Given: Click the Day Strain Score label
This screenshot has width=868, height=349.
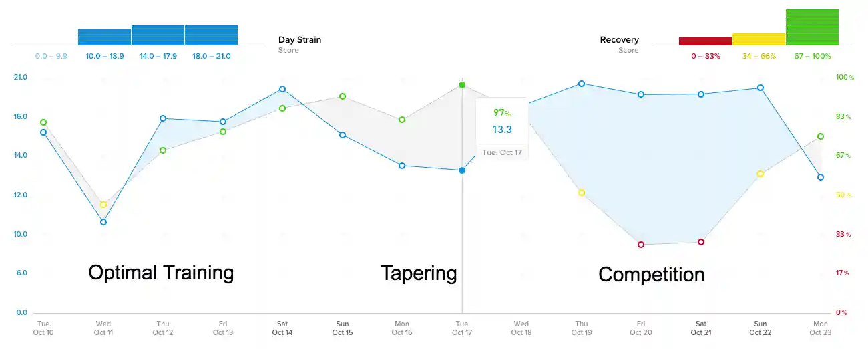Looking at the screenshot, I should (300, 45).
